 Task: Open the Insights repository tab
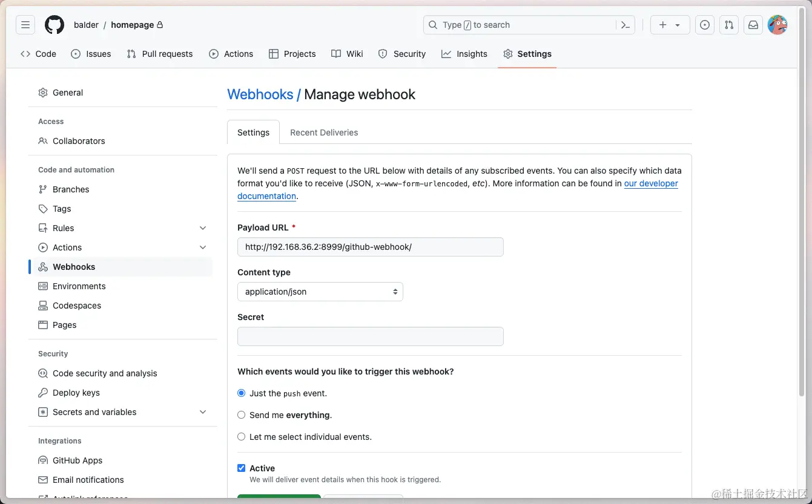(464, 54)
